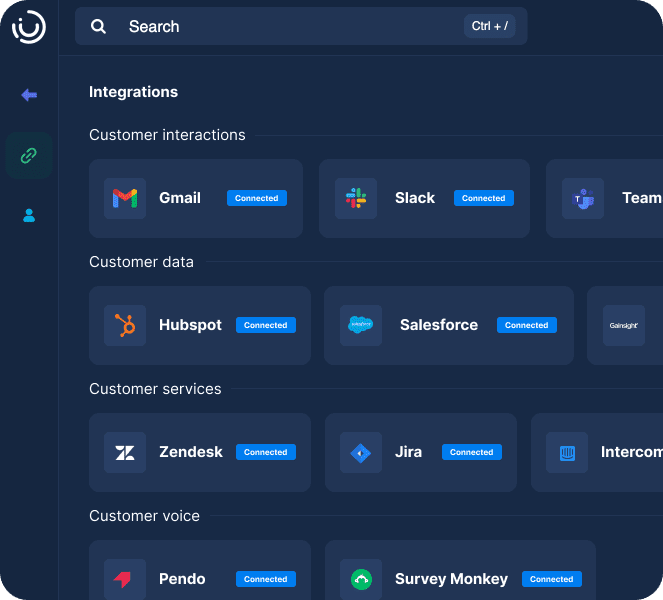Click the Slack logo icon
This screenshot has width=663, height=600.
[356, 198]
